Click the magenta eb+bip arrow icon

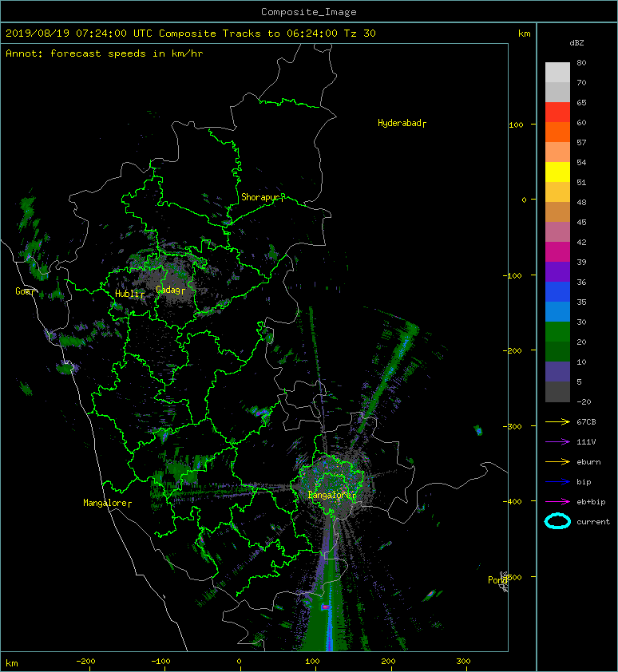point(557,501)
